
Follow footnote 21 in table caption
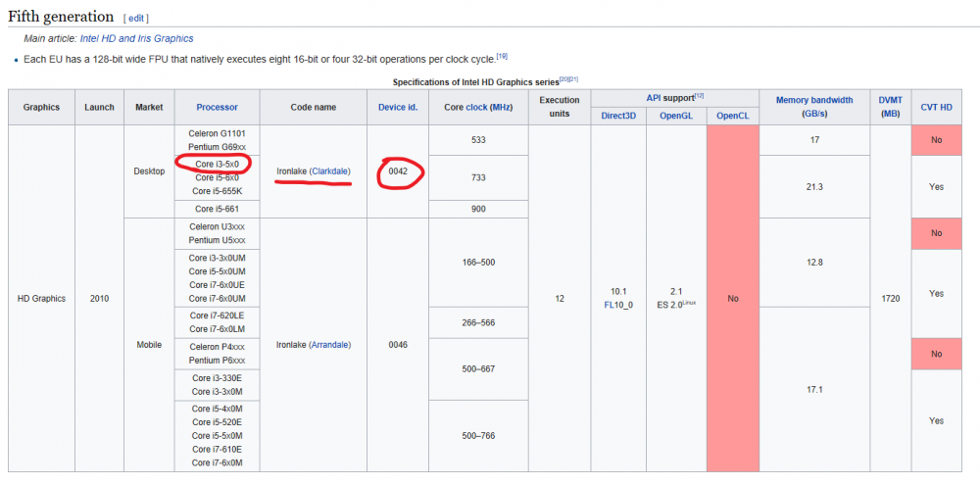(x=572, y=79)
